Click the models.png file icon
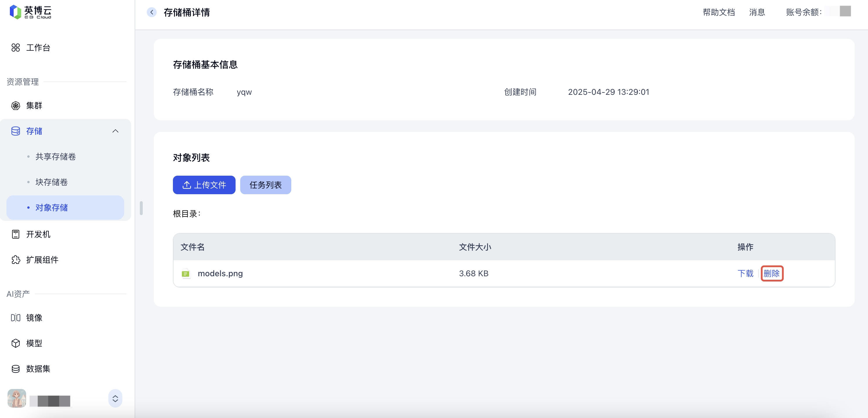This screenshot has width=868, height=418. tap(186, 274)
